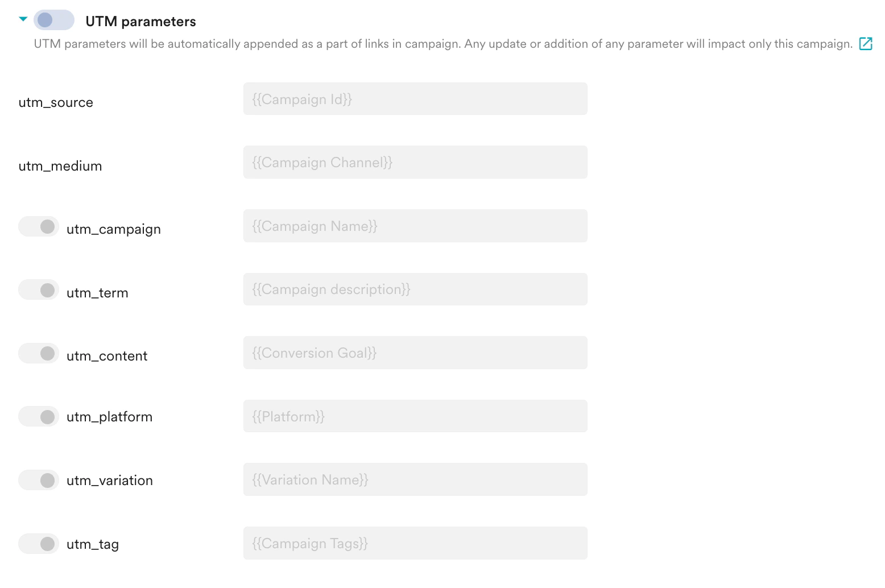Enable the master UTM parameters toggle
Image resolution: width=885 pixels, height=588 pixels.
pyautogui.click(x=53, y=19)
